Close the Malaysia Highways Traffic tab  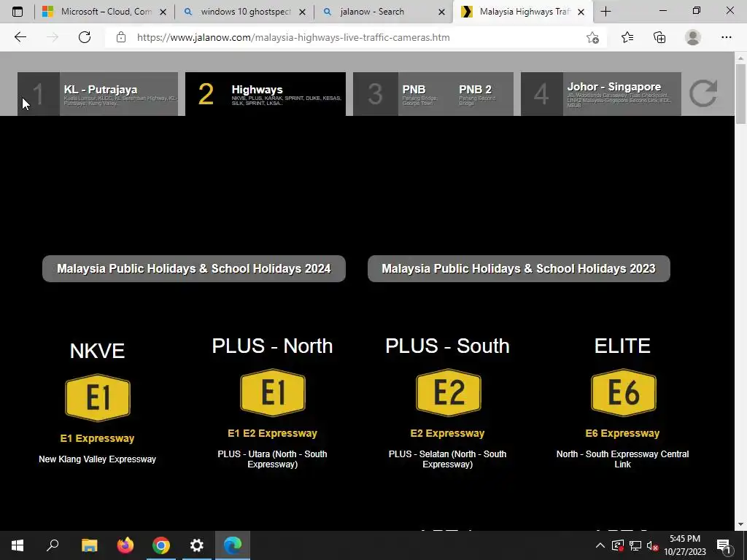pos(581,12)
